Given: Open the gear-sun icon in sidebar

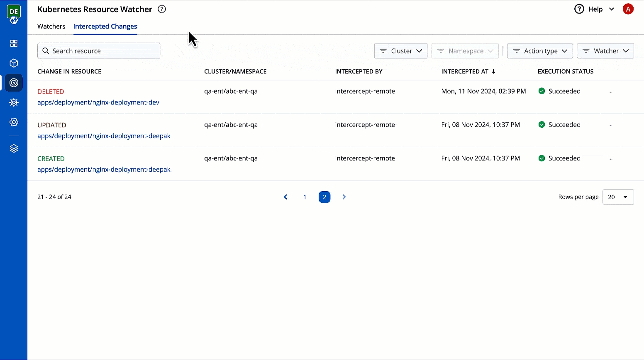Looking at the screenshot, I should pyautogui.click(x=14, y=102).
